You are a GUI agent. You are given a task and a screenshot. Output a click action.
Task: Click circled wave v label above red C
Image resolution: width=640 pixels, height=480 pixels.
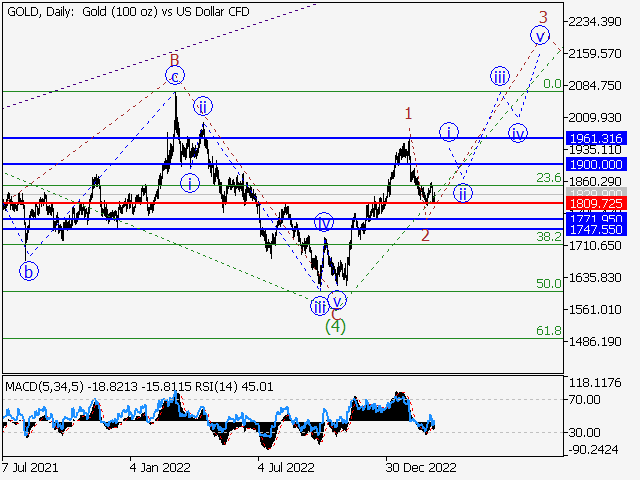[x=337, y=300]
